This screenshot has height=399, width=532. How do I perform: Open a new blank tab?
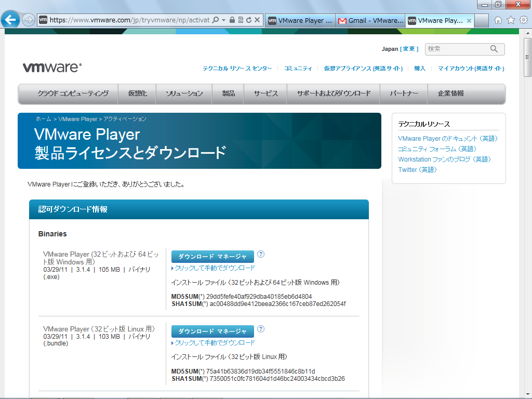[482, 21]
